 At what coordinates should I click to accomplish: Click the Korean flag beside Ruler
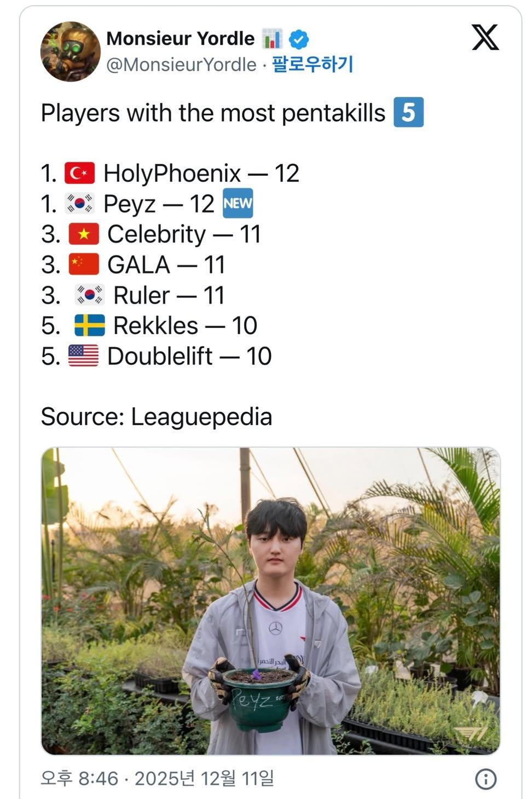tap(90, 295)
